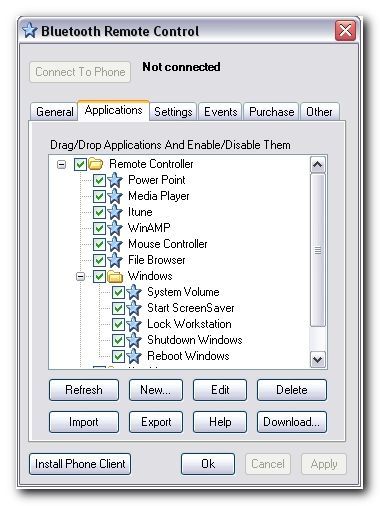
Task: Select the Lock Workstation entry
Action: tap(189, 324)
